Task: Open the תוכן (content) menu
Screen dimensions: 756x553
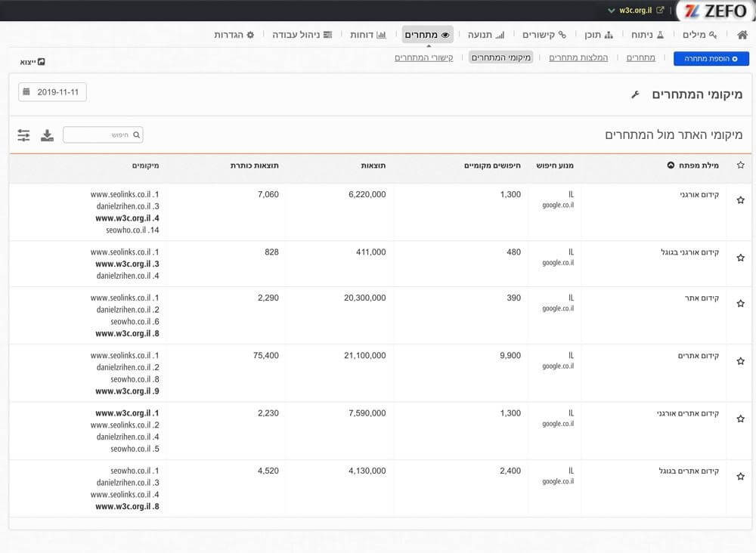Action: [x=598, y=35]
